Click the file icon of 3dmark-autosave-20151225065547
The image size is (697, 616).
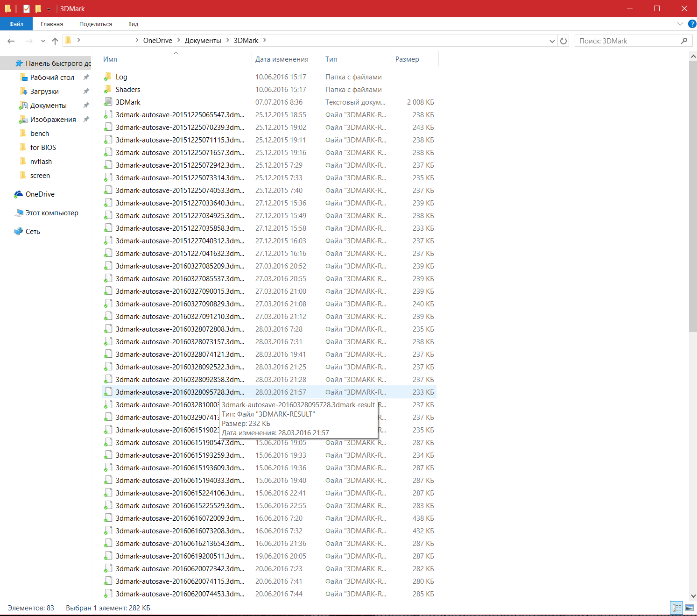108,114
